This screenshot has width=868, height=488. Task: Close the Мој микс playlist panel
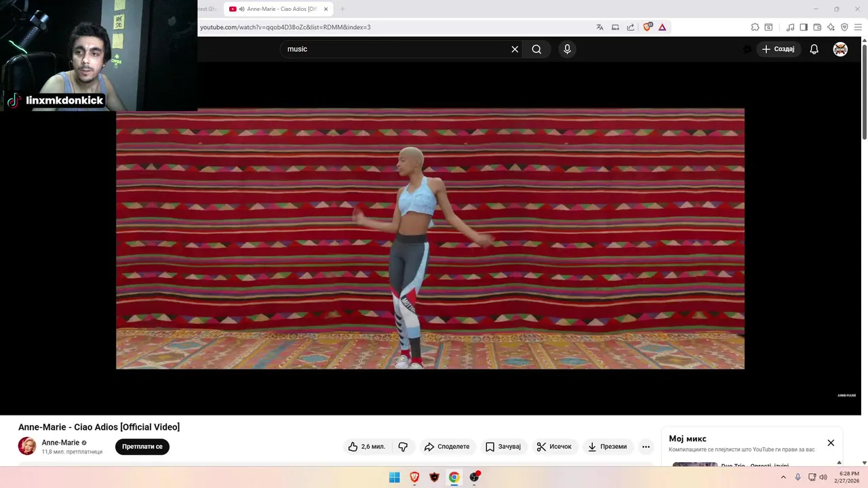(831, 443)
